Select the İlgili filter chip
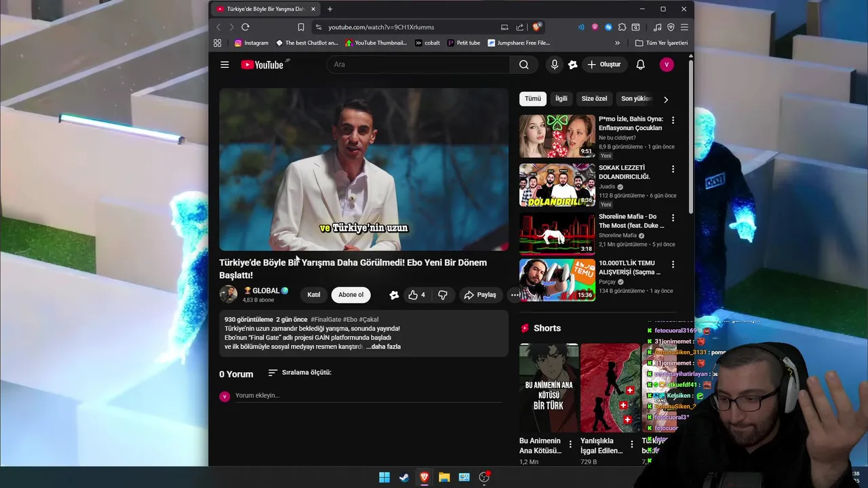Screen dimensions: 868x488 tap(561, 98)
